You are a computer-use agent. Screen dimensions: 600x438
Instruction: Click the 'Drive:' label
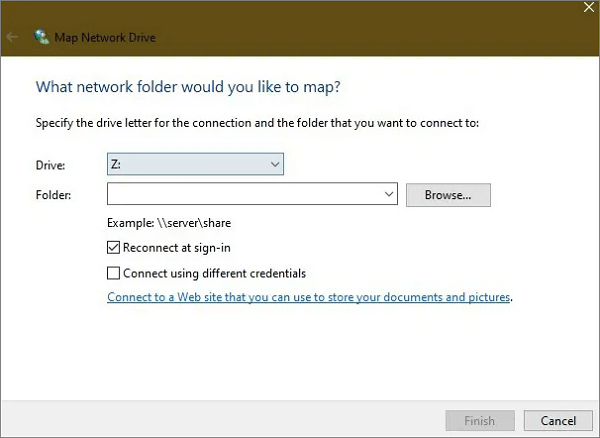(50, 164)
